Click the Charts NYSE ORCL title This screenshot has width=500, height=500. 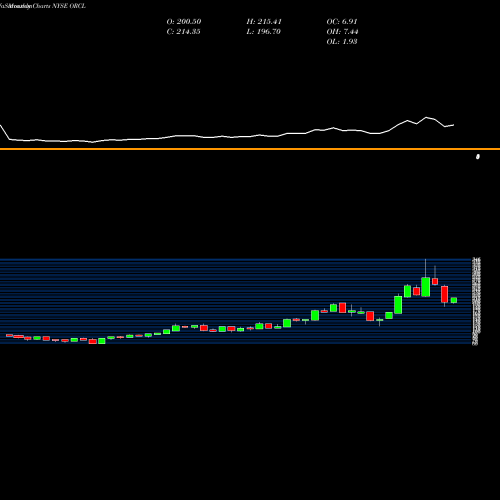[x=59, y=6]
